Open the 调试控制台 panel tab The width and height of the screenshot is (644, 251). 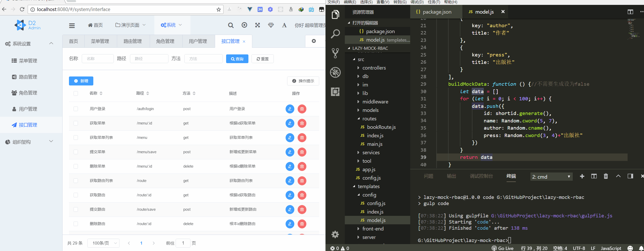tap(481, 176)
